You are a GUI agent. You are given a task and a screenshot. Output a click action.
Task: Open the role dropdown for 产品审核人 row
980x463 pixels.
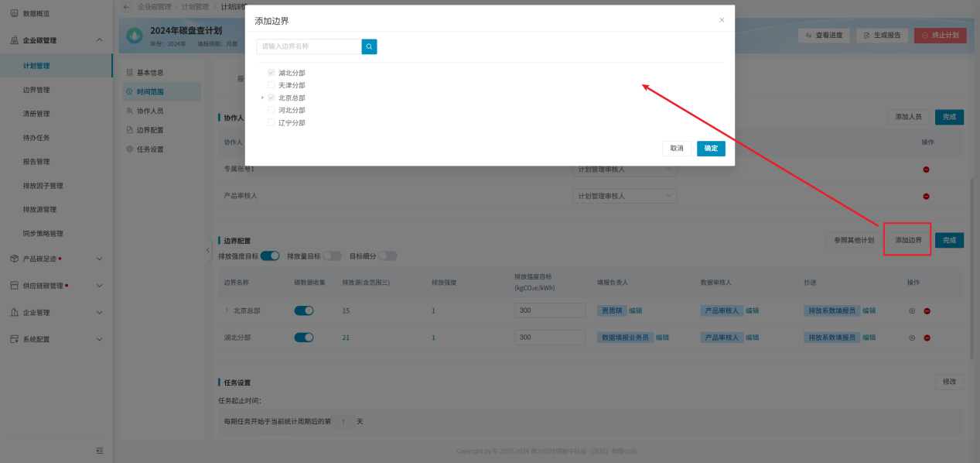point(624,197)
